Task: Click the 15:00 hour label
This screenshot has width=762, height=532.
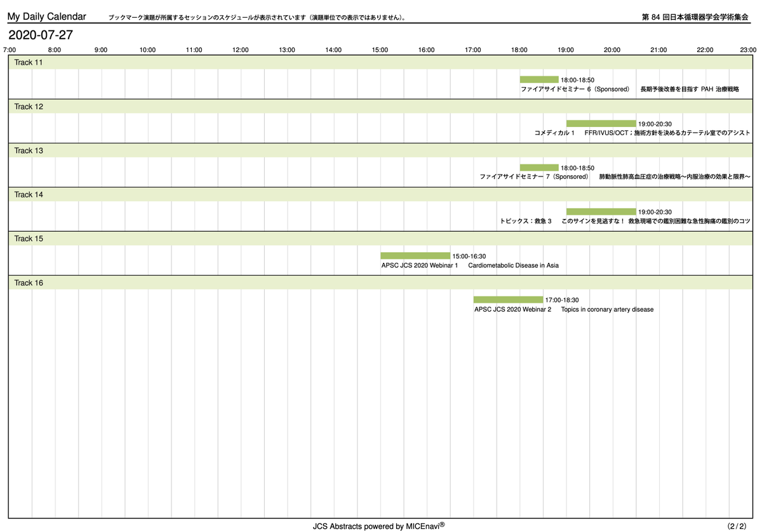Action: pyautogui.click(x=380, y=50)
